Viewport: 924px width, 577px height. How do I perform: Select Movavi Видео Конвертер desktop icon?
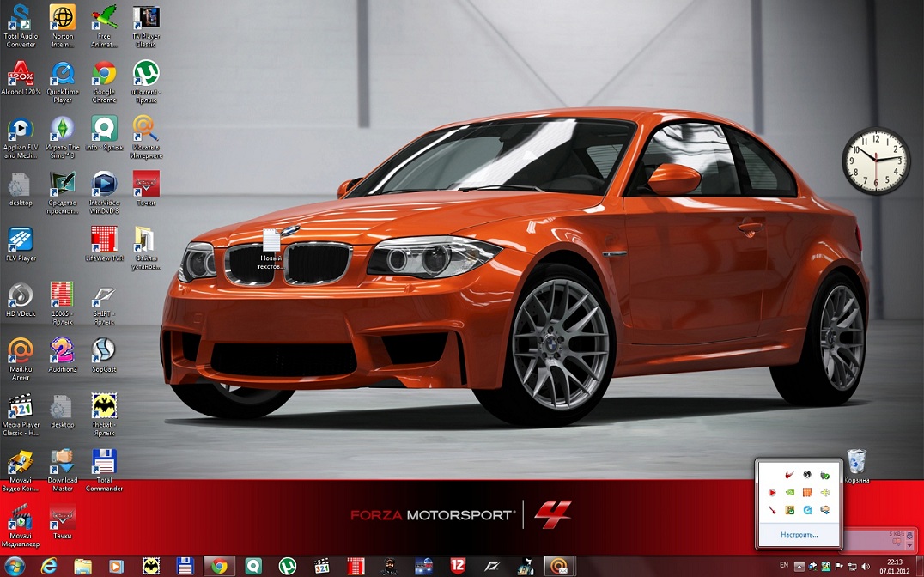pyautogui.click(x=21, y=471)
